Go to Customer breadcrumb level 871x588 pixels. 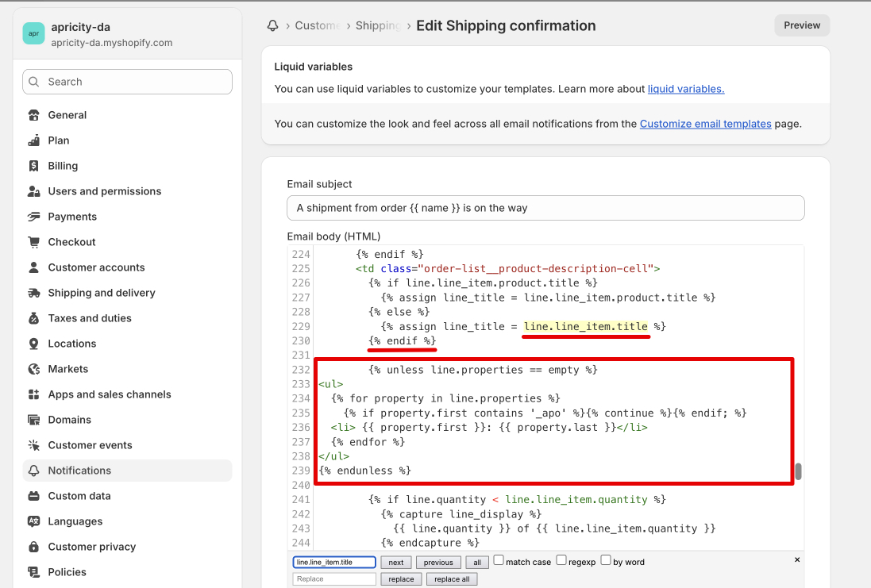click(x=318, y=25)
